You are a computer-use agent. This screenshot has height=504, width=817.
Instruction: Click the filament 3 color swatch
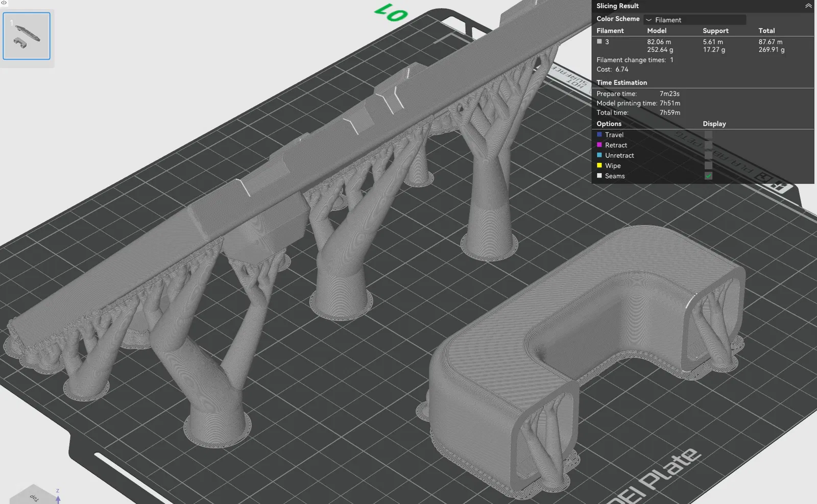599,42
